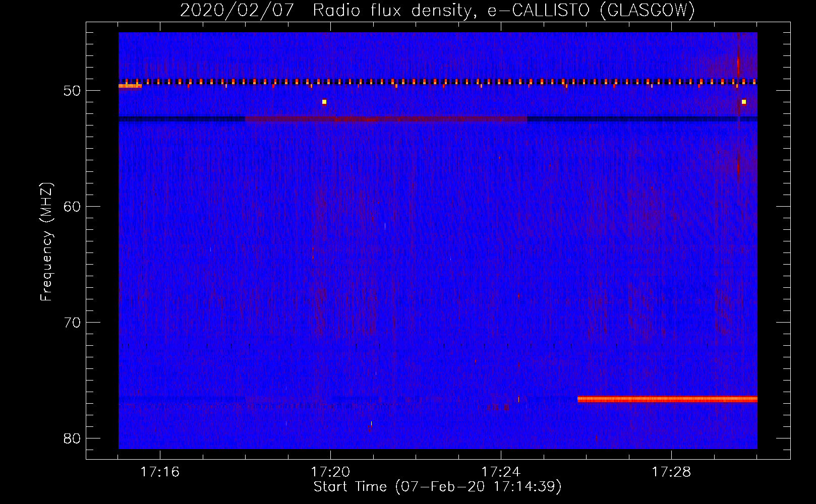The height and width of the screenshot is (504, 816).
Task: Click the yellow spot near 51 MHz around 17:20
Action: (324, 102)
